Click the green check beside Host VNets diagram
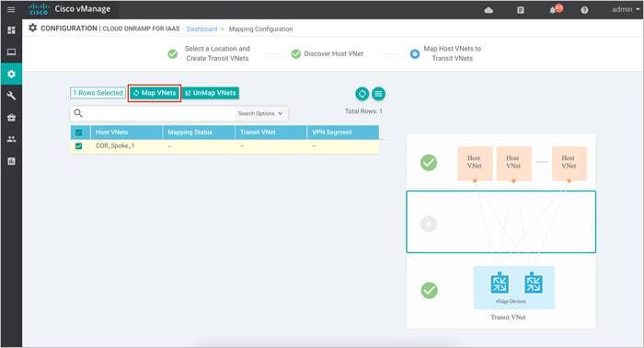Viewport: 644px width, 348px height. (429, 163)
